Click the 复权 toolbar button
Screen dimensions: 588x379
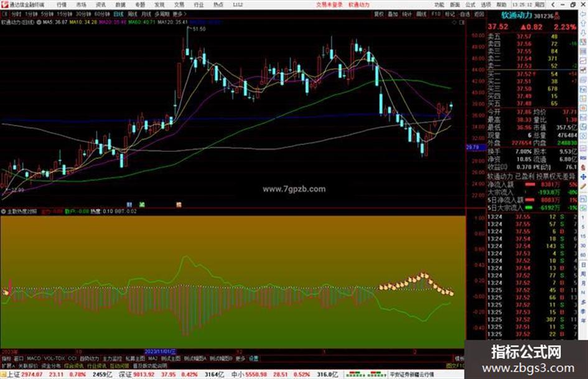pyautogui.click(x=379, y=14)
